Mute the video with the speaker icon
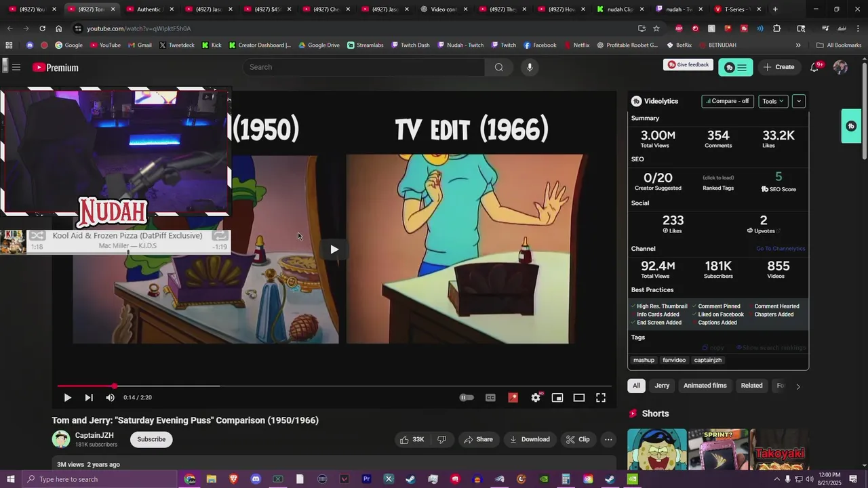868x488 pixels. [x=110, y=398]
